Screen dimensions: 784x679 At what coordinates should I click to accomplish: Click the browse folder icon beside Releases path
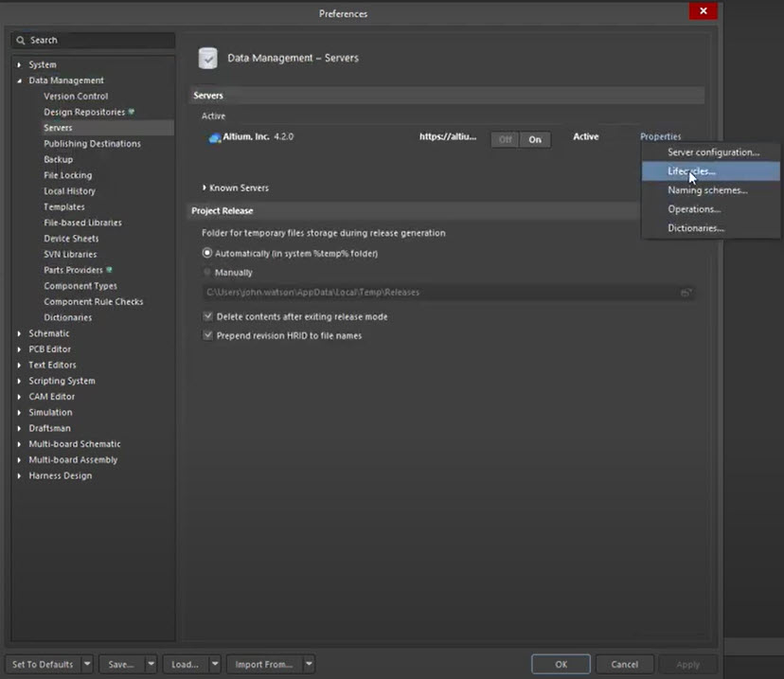click(x=686, y=293)
